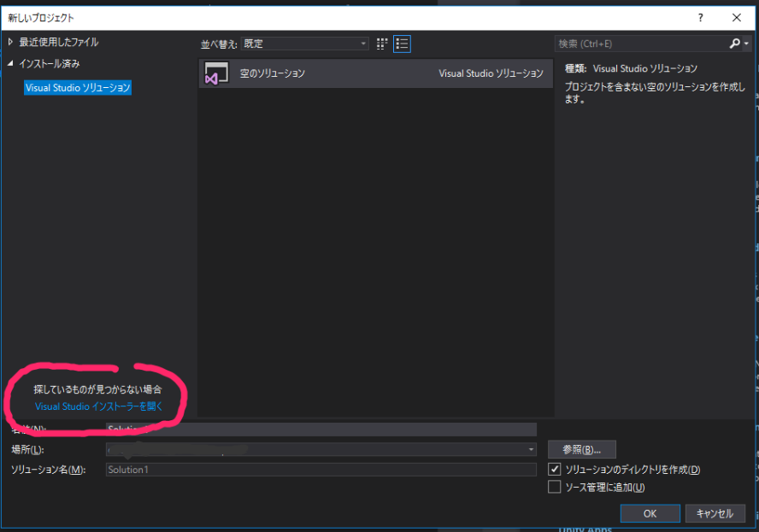Toggle ソリューションのディレクトリを作成 checkbox
Image resolution: width=759 pixels, height=532 pixels.
pyautogui.click(x=554, y=469)
